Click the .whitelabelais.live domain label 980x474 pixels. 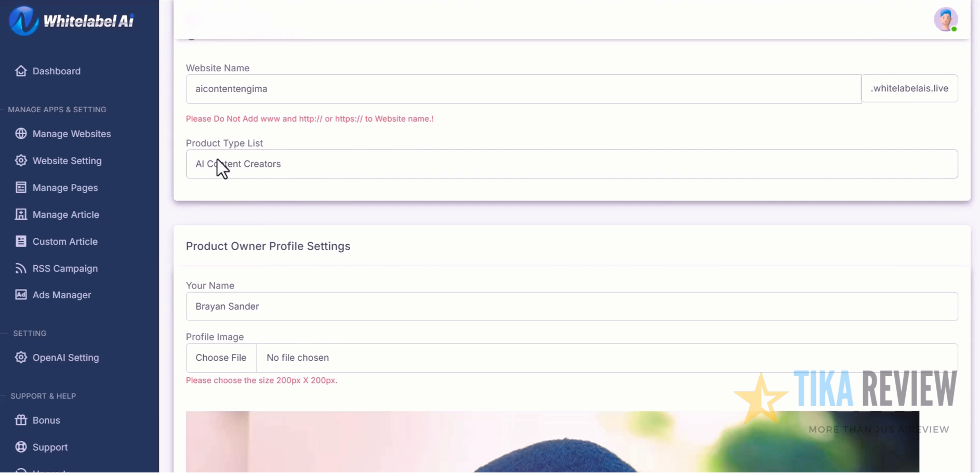pos(909,88)
